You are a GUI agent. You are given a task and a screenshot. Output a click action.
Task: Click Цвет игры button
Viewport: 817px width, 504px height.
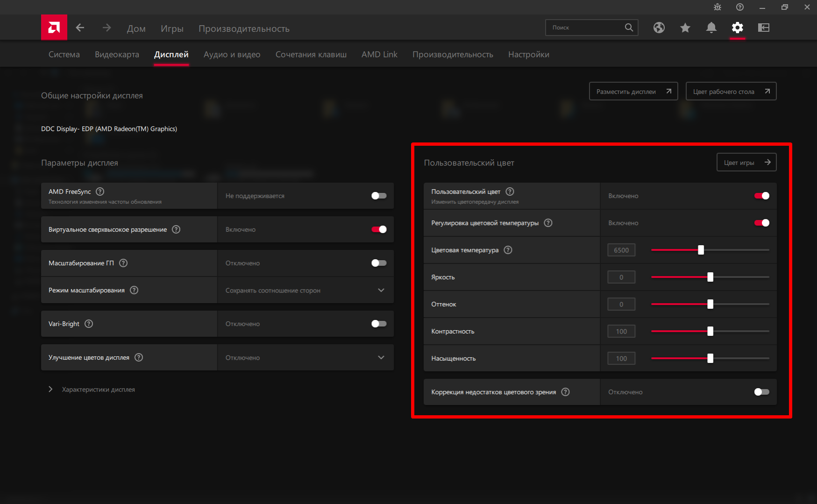click(746, 162)
